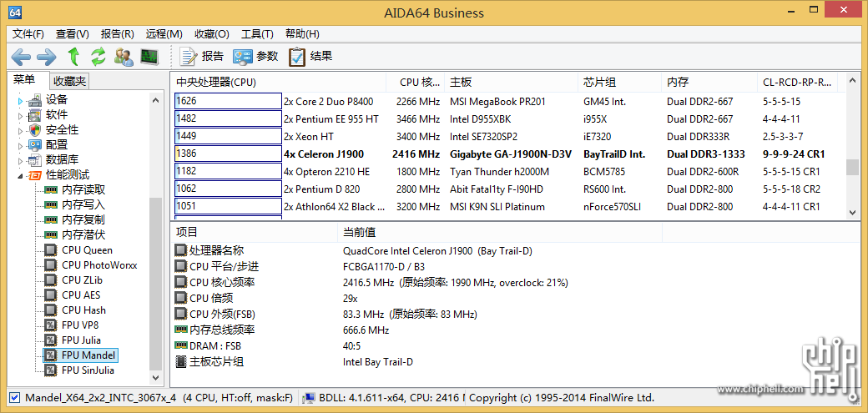Screen dimensions: 868x413
Task: Click the 1626 score bar
Action: [228, 101]
